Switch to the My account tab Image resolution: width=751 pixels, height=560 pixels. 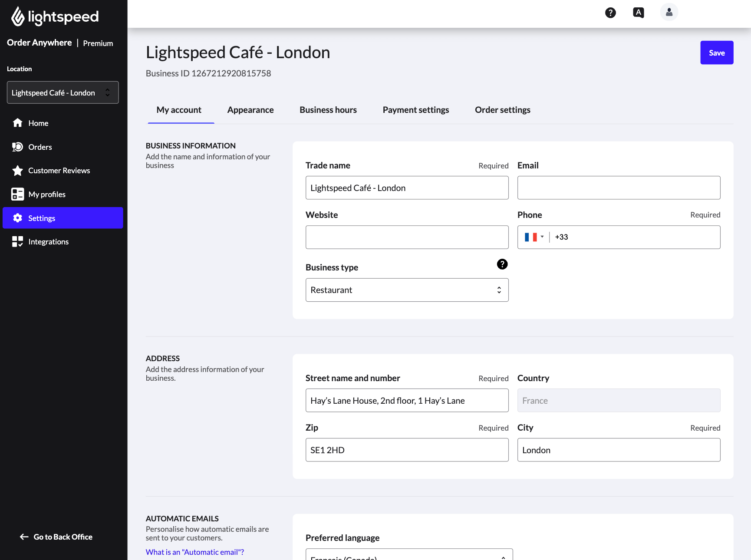(x=179, y=110)
